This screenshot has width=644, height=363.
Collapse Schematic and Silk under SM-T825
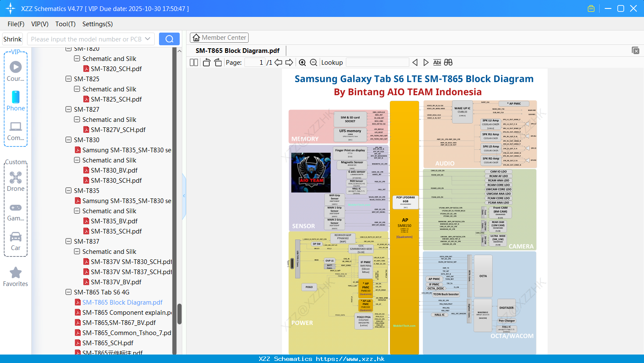tap(77, 89)
